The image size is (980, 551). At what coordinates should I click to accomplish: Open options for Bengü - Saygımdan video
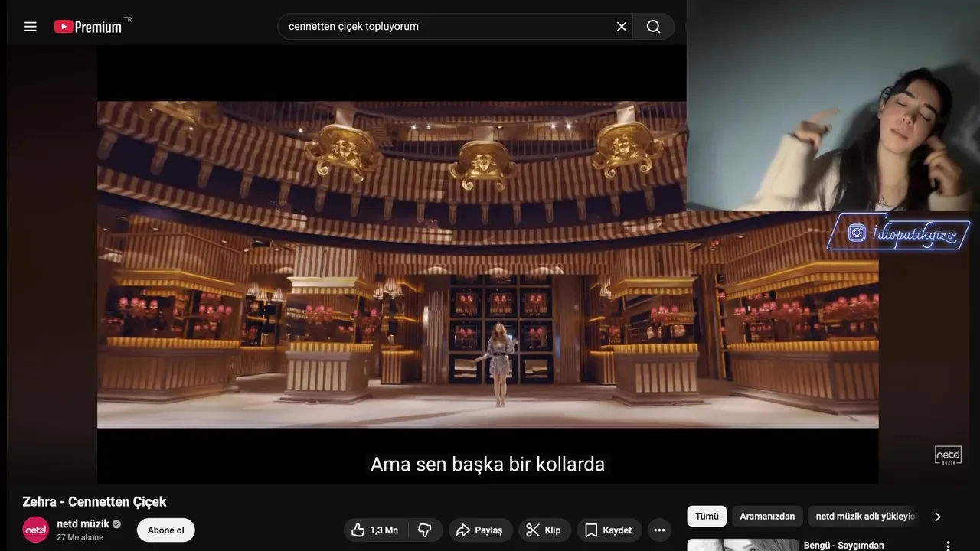[x=948, y=546]
